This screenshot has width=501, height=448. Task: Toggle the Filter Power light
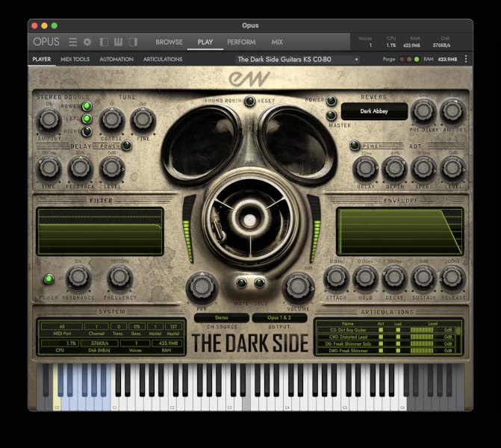coord(49,279)
